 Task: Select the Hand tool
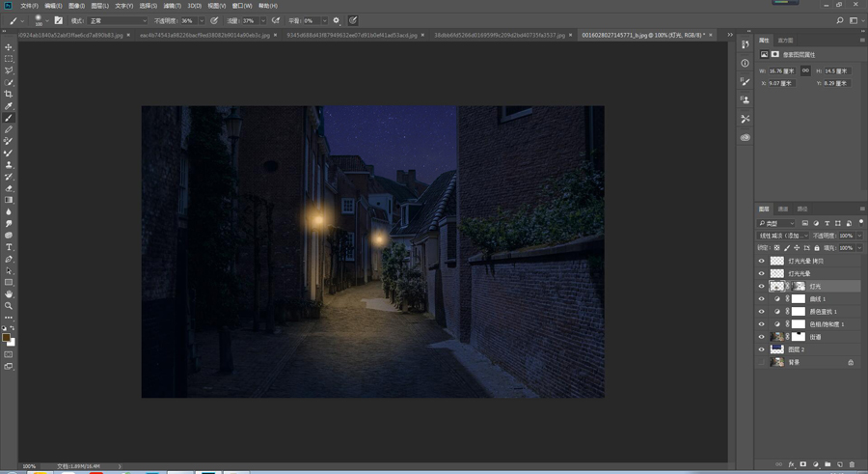point(9,293)
